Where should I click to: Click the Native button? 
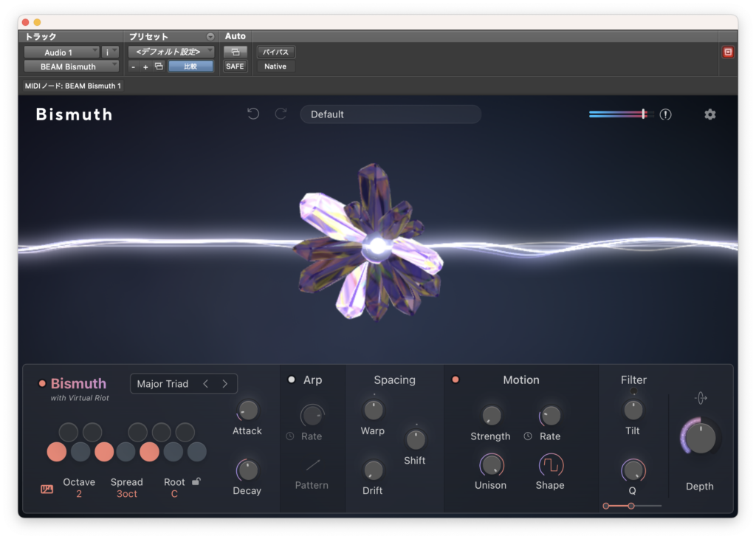(275, 66)
